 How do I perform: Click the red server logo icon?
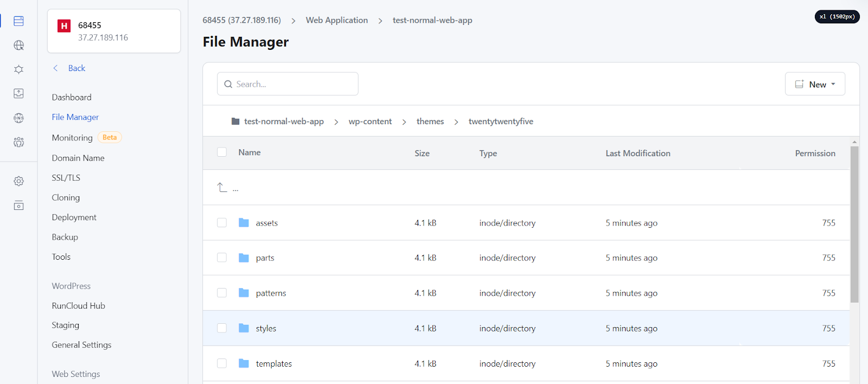coord(64,25)
